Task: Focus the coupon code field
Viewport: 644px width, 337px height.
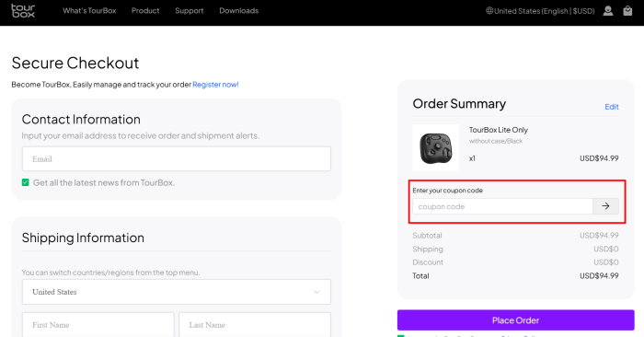Action: 502,206
